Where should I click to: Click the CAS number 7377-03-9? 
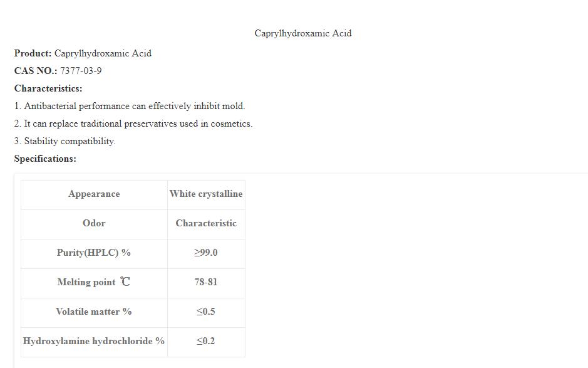click(81, 71)
